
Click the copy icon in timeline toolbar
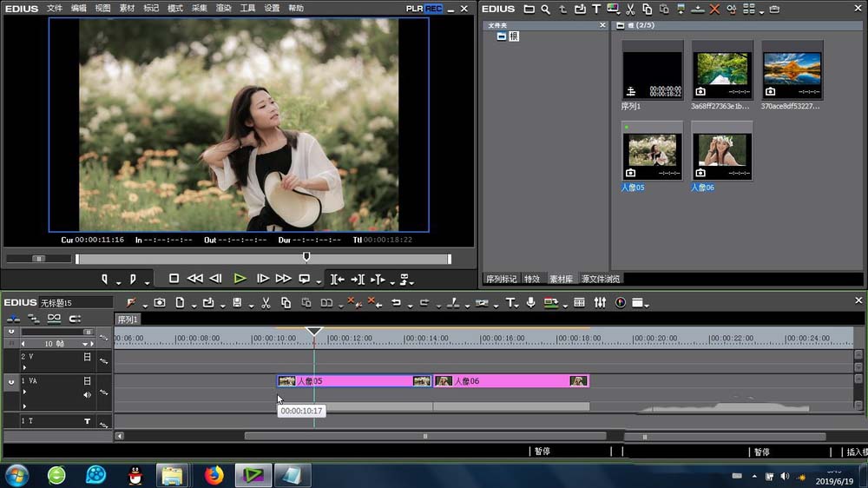[286, 302]
